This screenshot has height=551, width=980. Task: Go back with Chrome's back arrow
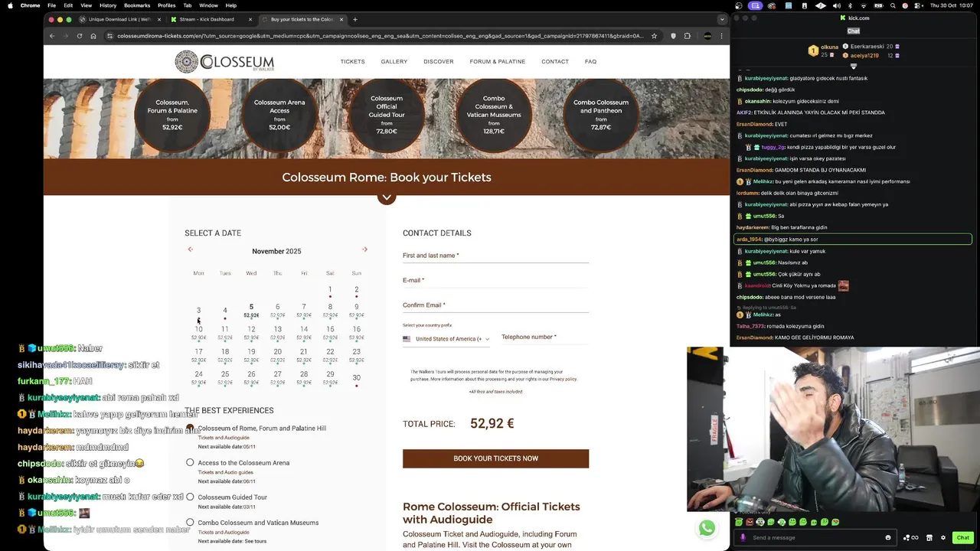52,36
